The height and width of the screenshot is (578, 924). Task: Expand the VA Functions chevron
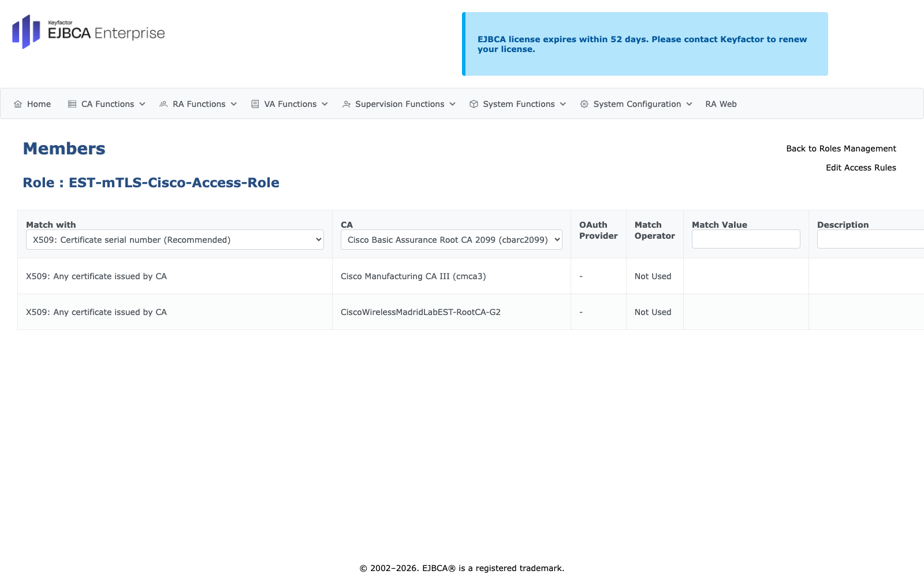pyautogui.click(x=325, y=104)
